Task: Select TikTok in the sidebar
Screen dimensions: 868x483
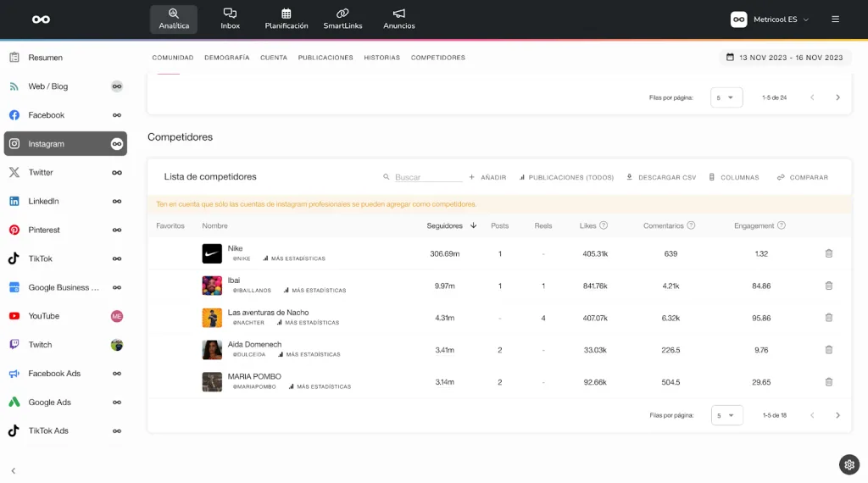Action: [x=65, y=258]
